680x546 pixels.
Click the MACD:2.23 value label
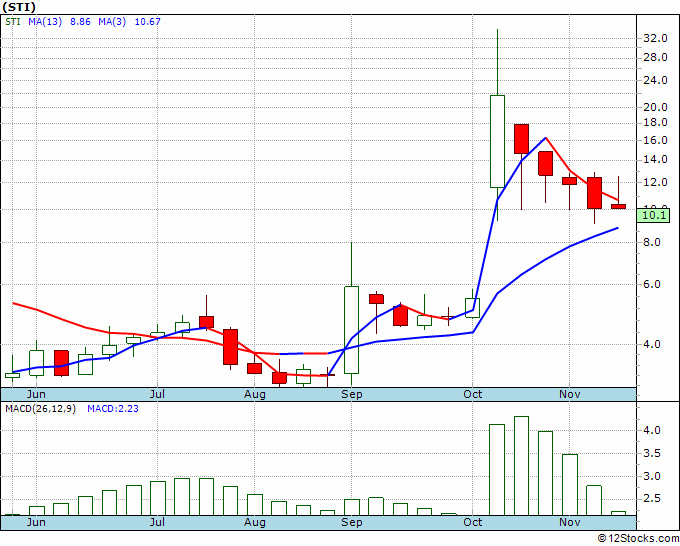(113, 409)
